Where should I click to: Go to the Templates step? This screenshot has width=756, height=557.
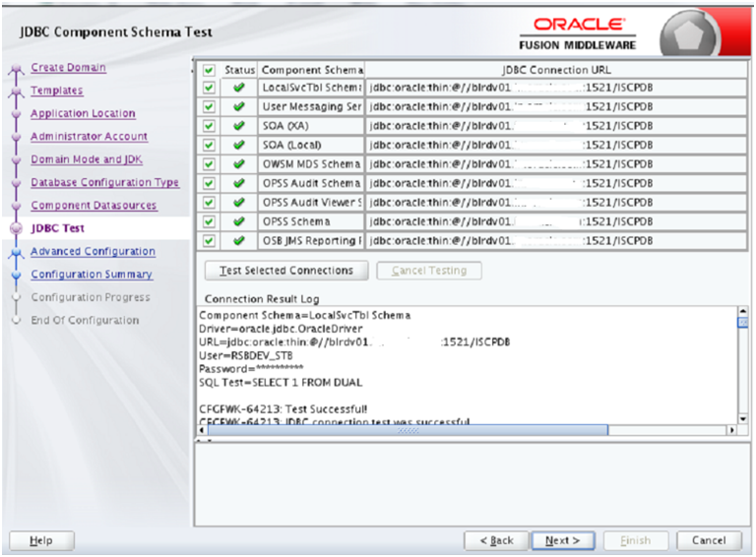tap(57, 91)
